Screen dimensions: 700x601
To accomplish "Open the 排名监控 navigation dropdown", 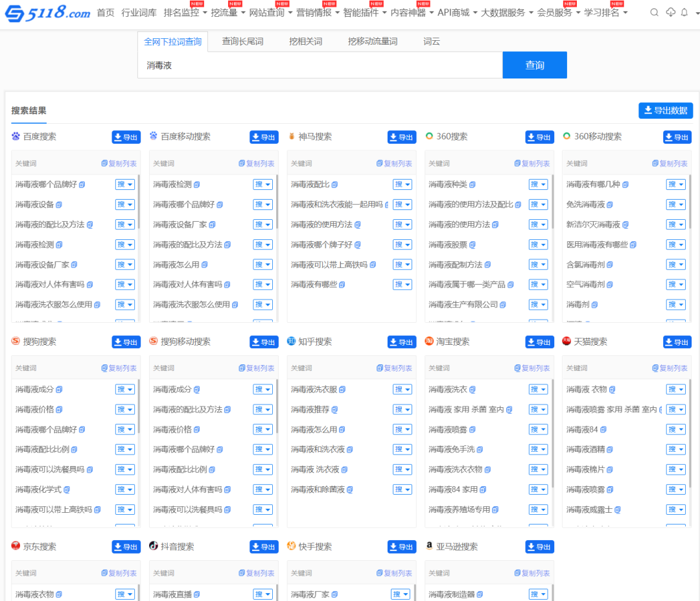I will pos(185,12).
